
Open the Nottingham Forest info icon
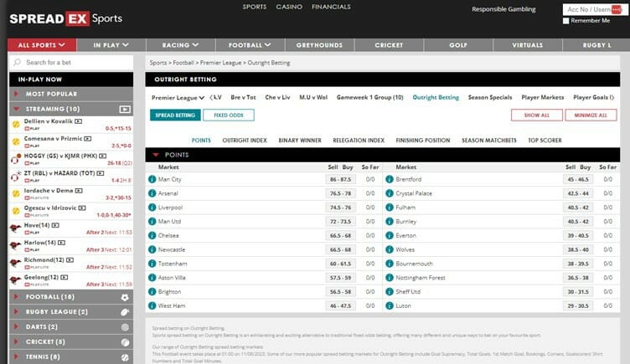point(390,278)
